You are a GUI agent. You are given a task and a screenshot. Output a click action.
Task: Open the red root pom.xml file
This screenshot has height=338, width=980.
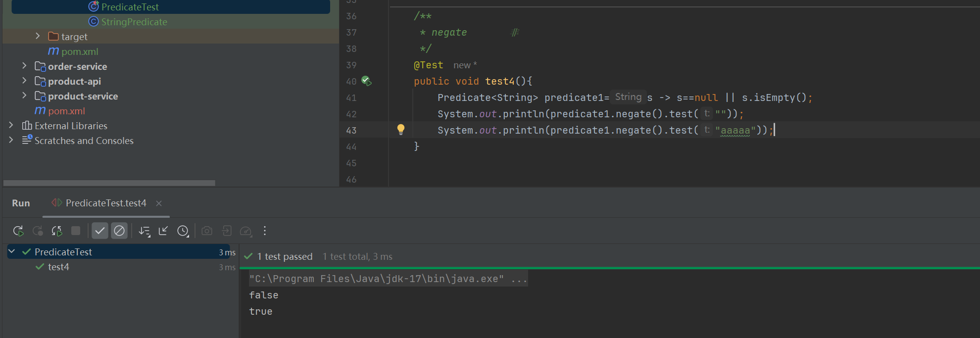coord(66,111)
